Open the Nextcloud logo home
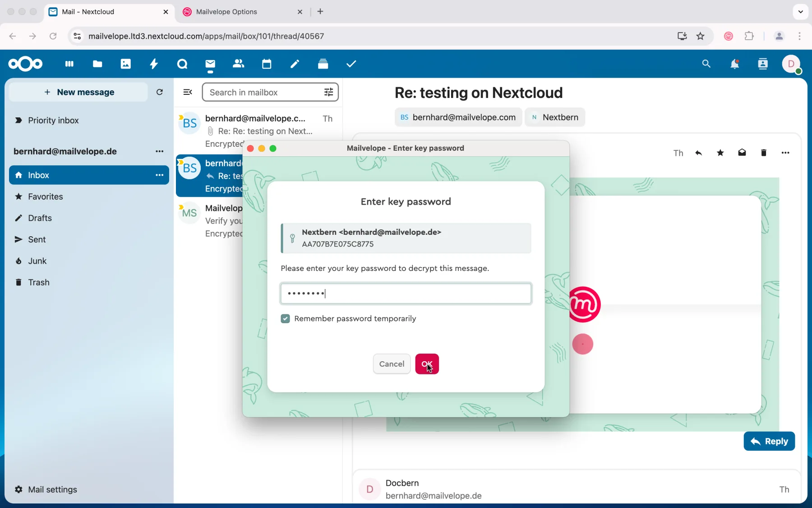The height and width of the screenshot is (508, 812). point(25,64)
